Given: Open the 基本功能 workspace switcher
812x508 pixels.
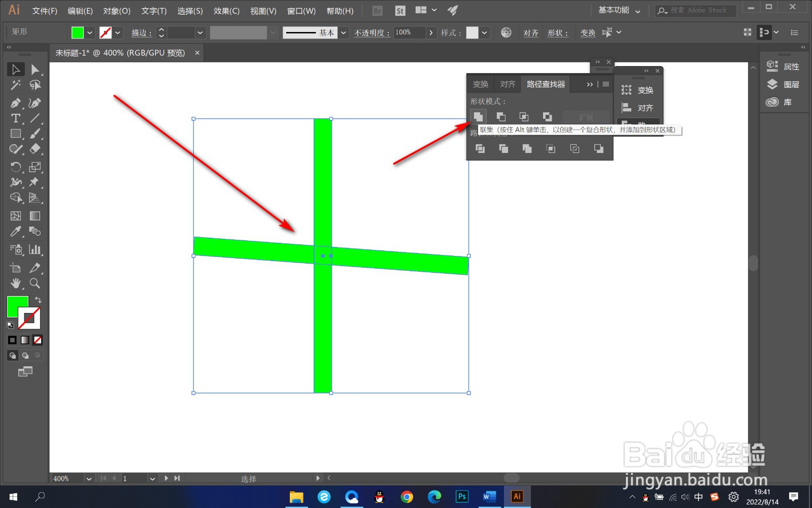Looking at the screenshot, I should 619,10.
